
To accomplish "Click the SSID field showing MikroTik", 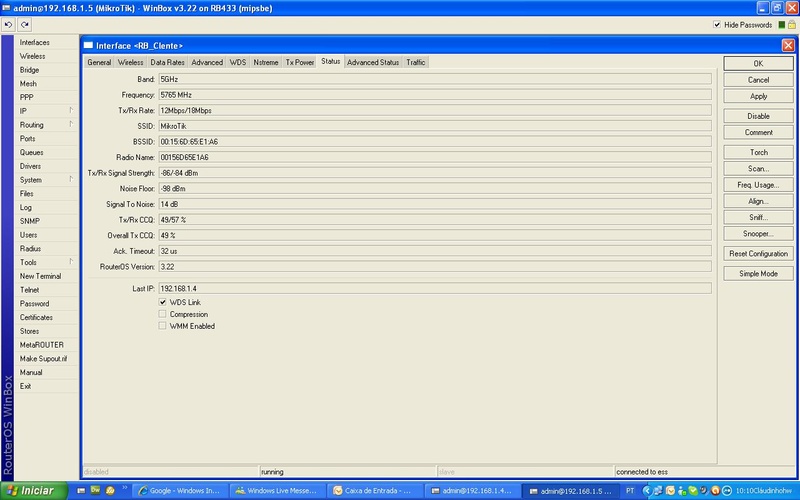I will click(x=435, y=126).
